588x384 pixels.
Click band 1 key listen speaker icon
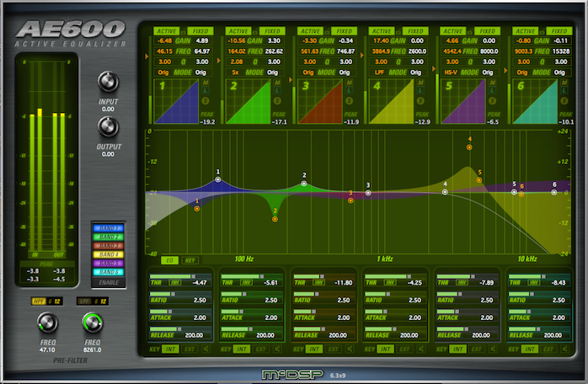click(x=206, y=349)
